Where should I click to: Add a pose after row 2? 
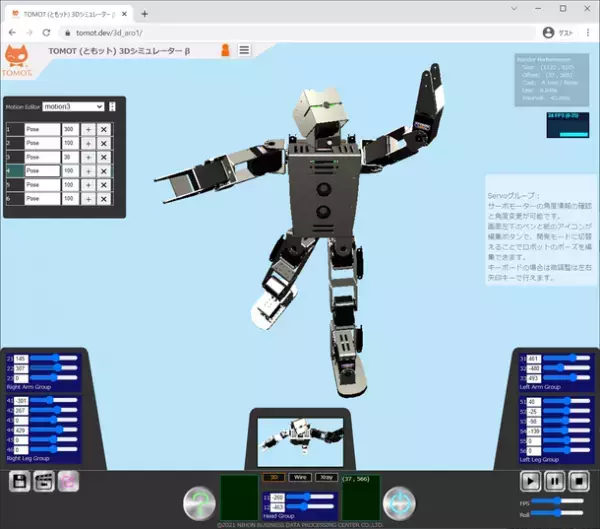pyautogui.click(x=88, y=143)
